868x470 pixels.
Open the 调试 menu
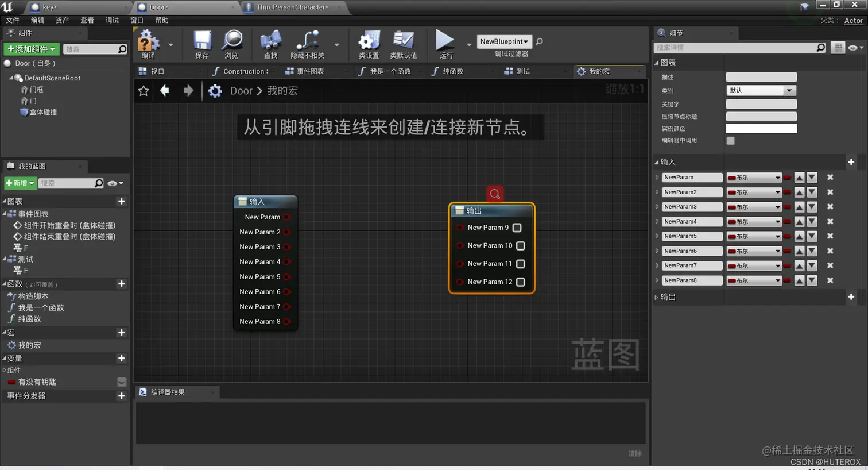112,20
